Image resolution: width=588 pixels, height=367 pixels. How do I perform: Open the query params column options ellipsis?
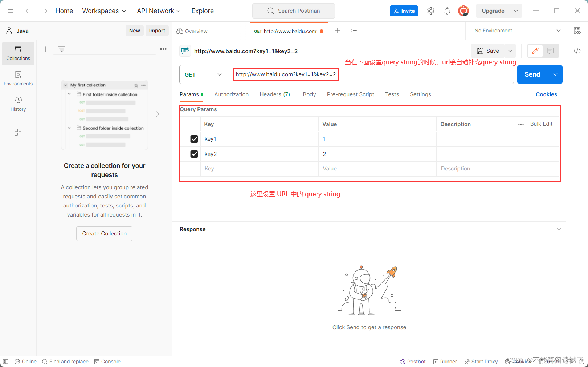click(521, 124)
